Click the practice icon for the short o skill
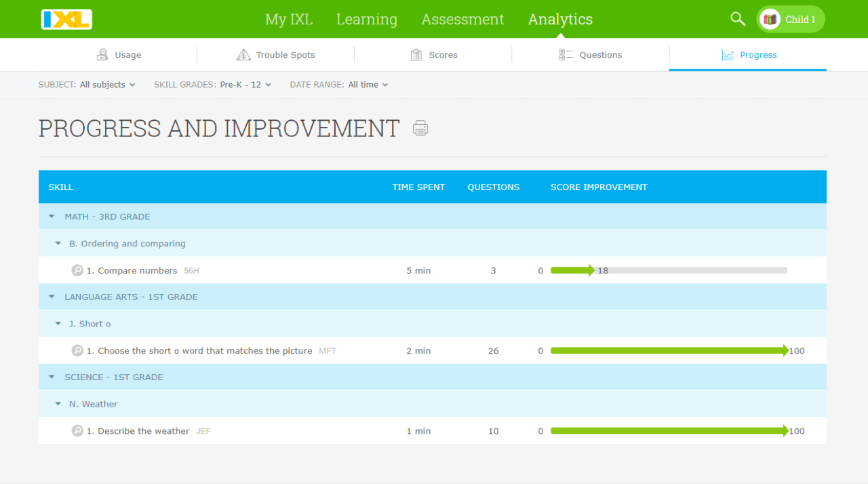Image resolution: width=868 pixels, height=484 pixels. pos(77,350)
